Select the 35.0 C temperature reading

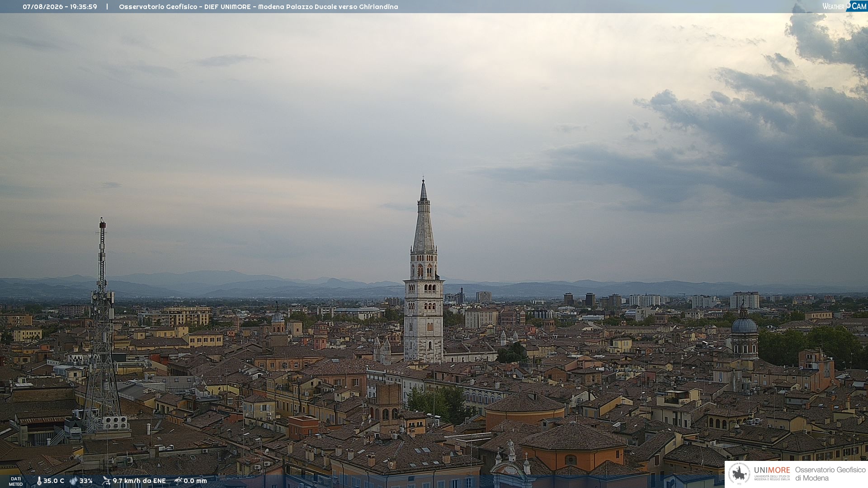click(x=54, y=481)
